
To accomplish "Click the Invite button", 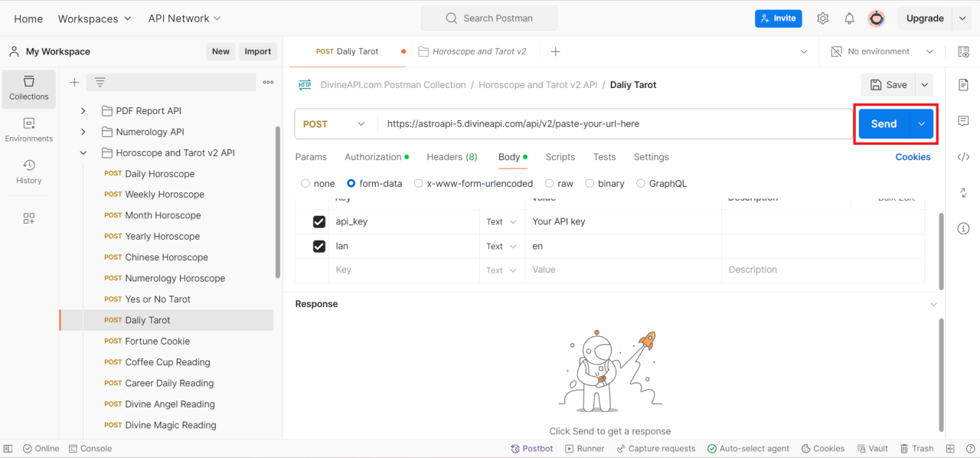I will pos(779,18).
